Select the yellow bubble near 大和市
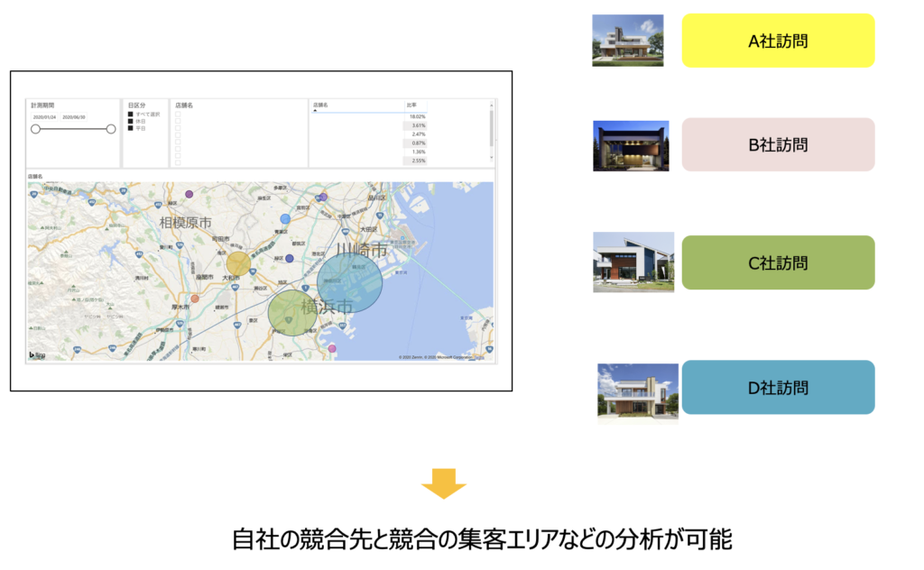924x570 pixels. point(238,263)
